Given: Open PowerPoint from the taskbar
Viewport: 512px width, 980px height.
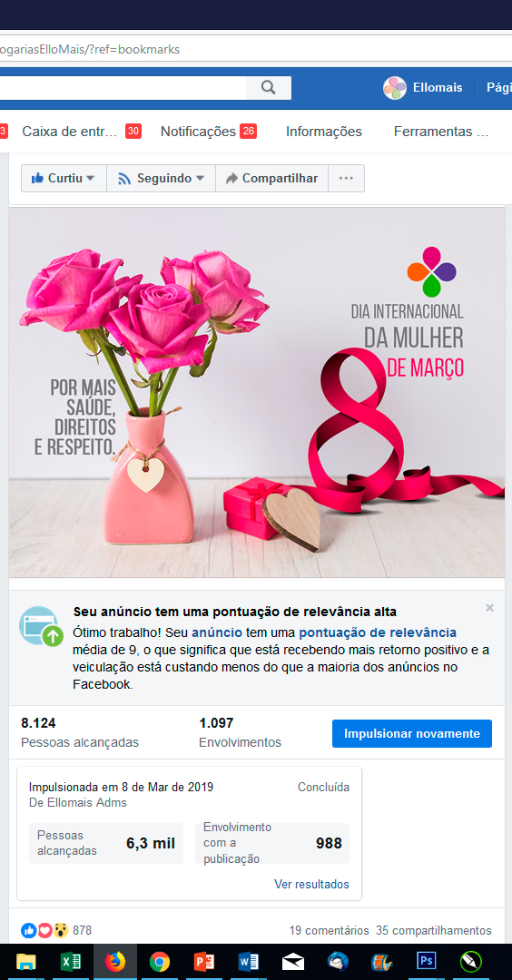Looking at the screenshot, I should click(203, 961).
